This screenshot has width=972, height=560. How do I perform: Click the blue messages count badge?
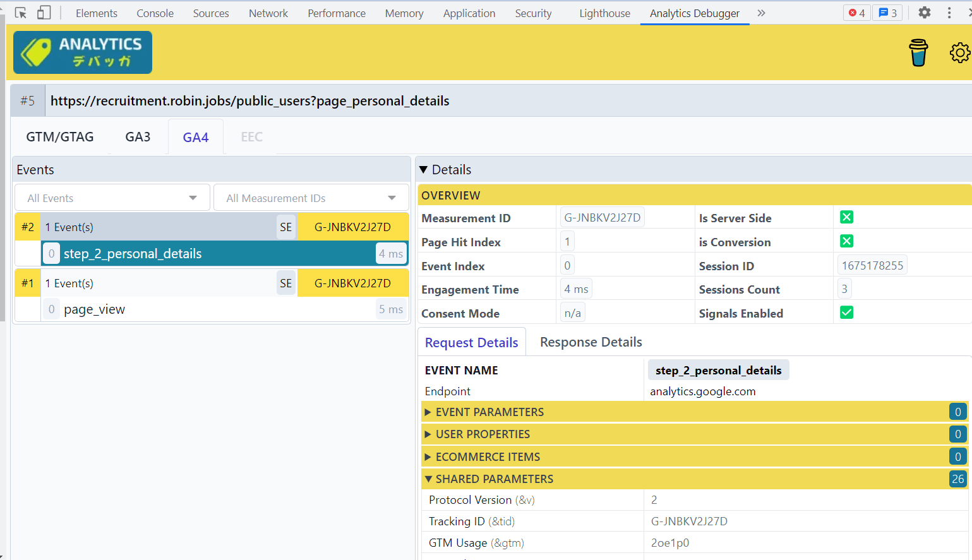[887, 13]
